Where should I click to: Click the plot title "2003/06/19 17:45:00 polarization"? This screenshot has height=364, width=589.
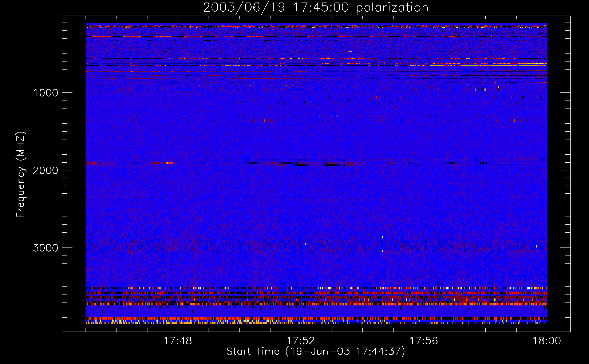(315, 8)
